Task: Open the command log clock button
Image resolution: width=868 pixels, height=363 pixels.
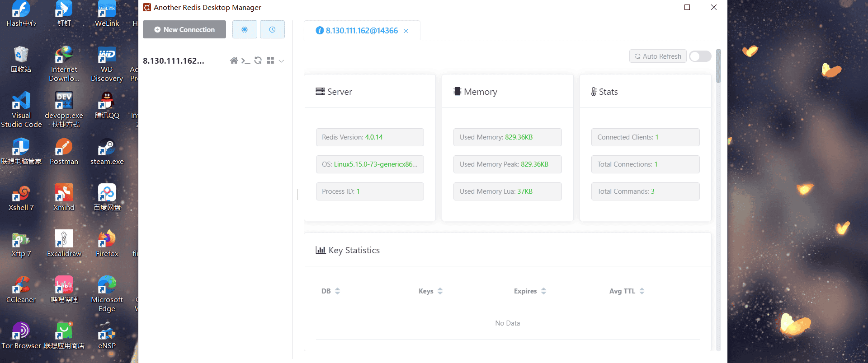Action: tap(272, 29)
